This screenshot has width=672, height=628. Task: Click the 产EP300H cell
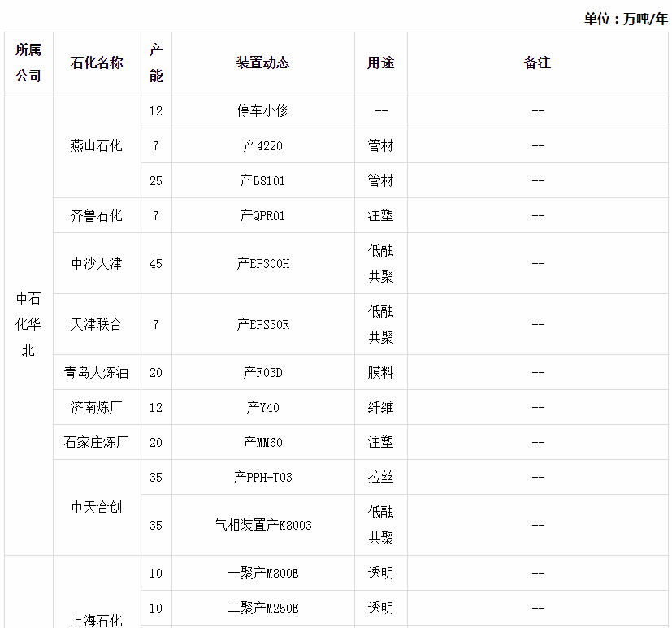point(262,263)
